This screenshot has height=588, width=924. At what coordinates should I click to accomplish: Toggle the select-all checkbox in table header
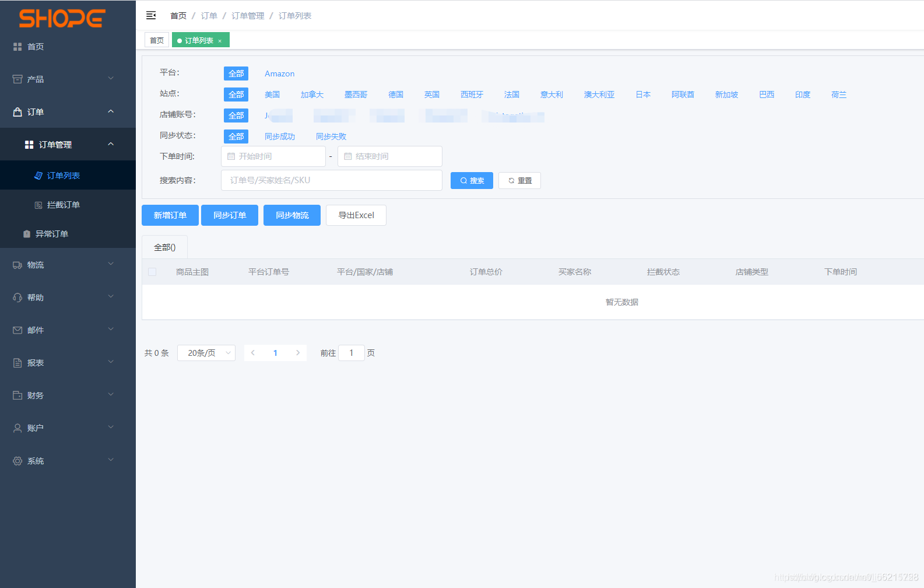(x=152, y=272)
